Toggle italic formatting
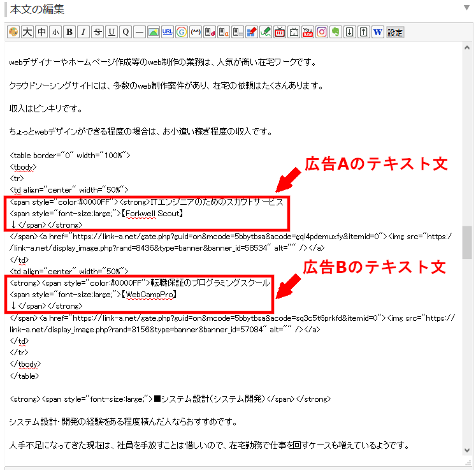Screen dimensions: 476x470 pos(83,32)
